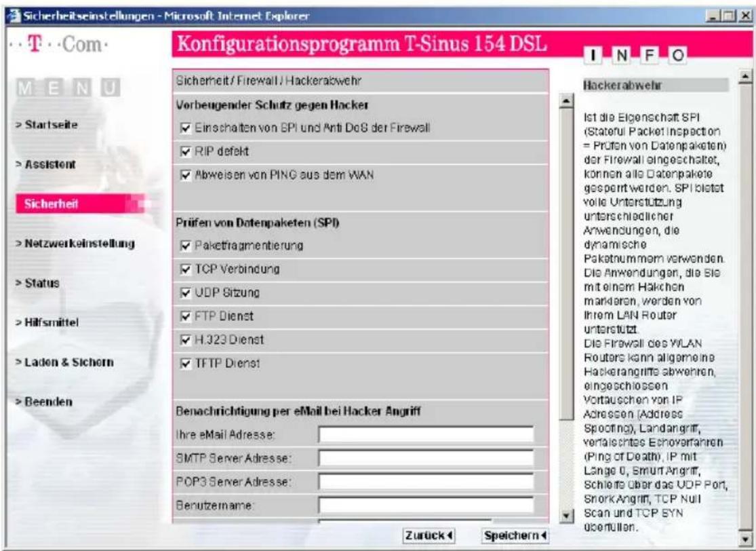Disable the FTP Dienst checkbox

click(x=186, y=316)
